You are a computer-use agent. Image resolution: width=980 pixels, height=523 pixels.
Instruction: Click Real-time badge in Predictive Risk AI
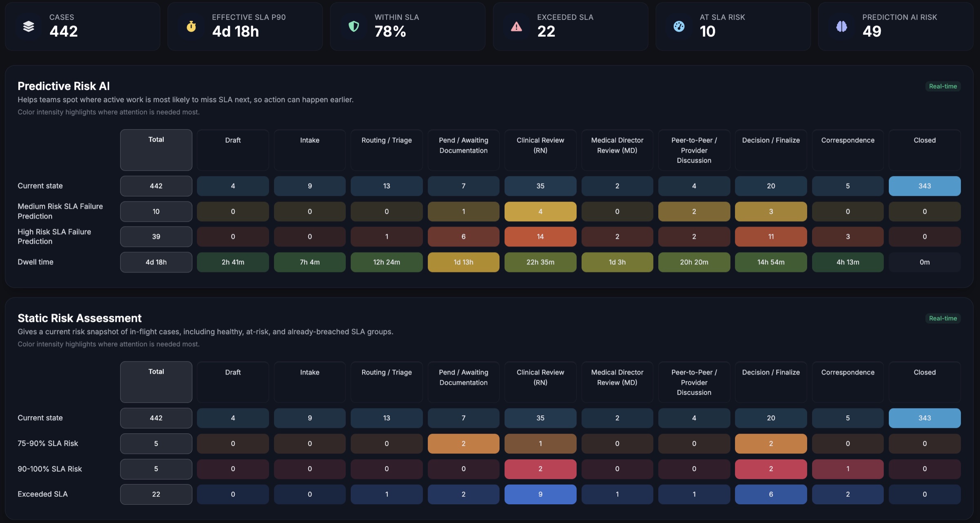tap(943, 86)
